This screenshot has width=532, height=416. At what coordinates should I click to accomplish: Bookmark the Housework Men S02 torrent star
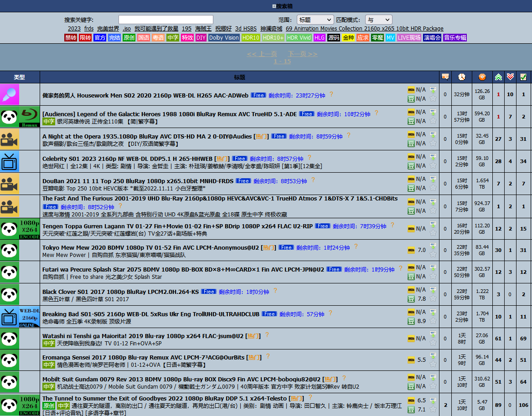[433, 99]
